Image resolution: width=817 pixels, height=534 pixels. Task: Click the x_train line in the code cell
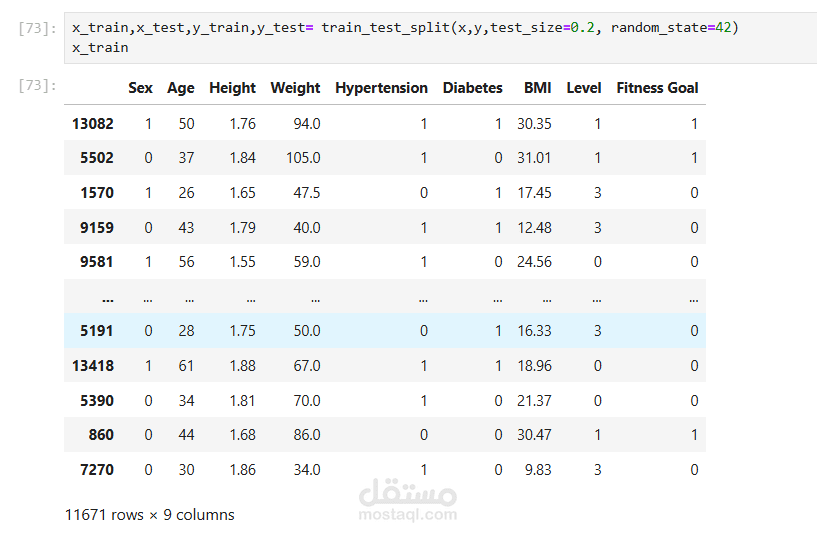point(100,48)
